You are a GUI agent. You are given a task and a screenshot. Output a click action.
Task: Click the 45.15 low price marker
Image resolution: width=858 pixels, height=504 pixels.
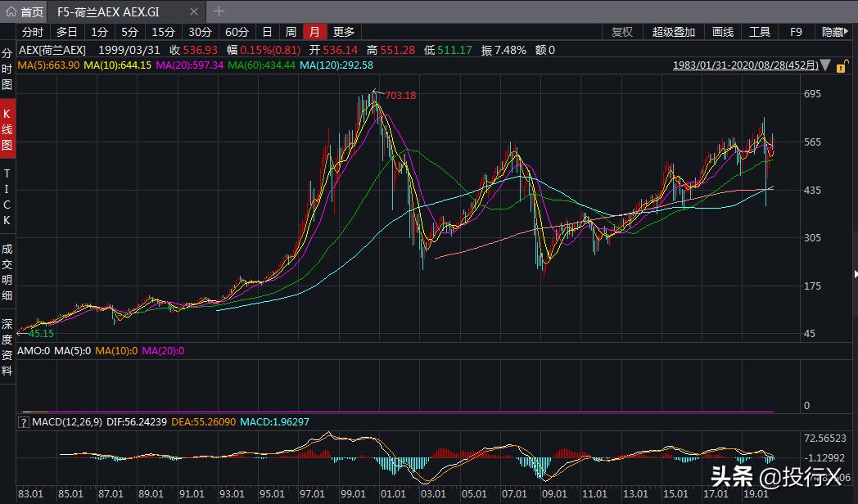point(42,334)
